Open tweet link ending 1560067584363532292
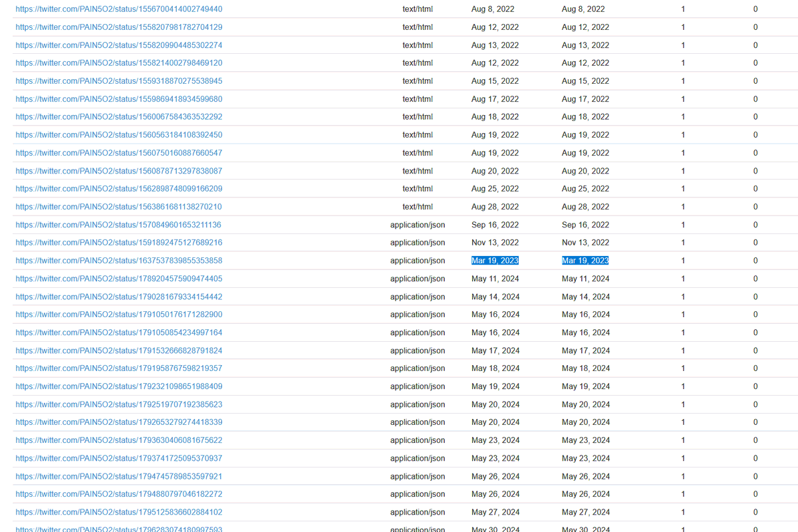 point(119,117)
